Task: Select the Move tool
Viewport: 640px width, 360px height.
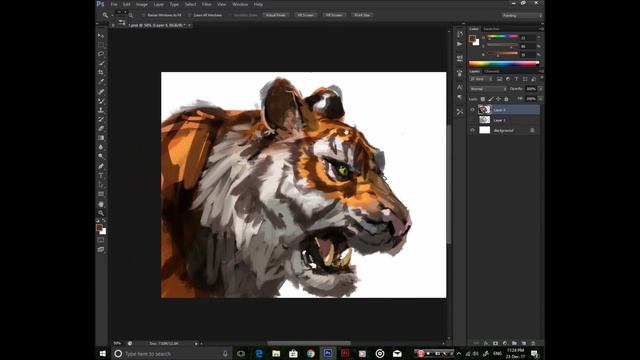Action: point(101,36)
